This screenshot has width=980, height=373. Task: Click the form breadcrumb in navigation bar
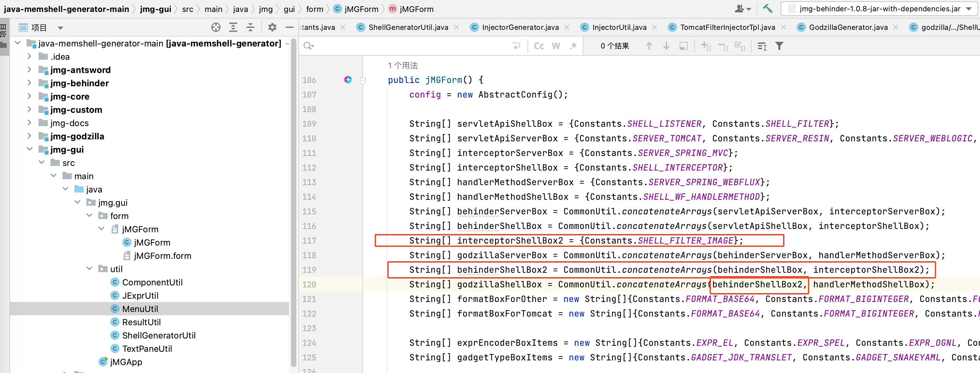pyautogui.click(x=315, y=9)
